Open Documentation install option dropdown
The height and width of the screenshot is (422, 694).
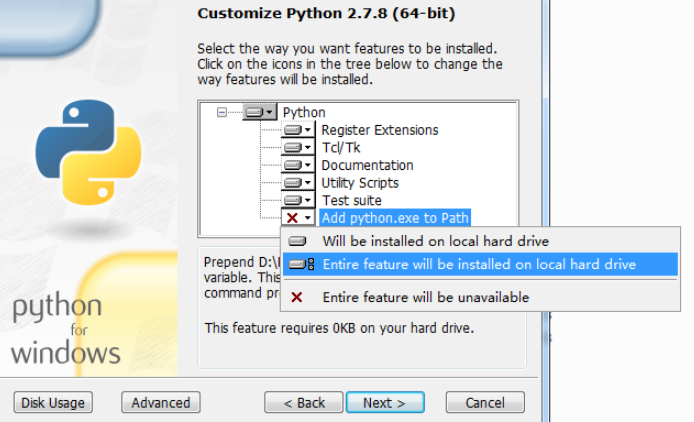tap(298, 165)
